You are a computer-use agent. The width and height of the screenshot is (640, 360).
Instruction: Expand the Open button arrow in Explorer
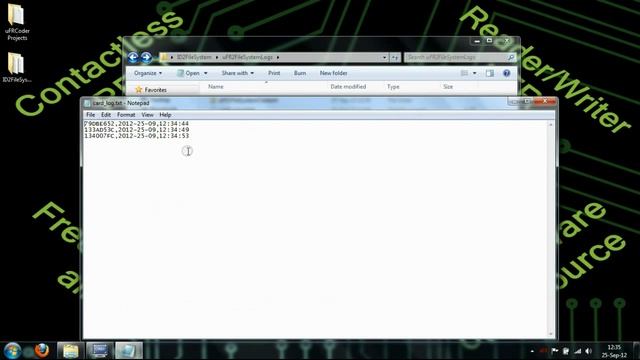[x=205, y=73]
